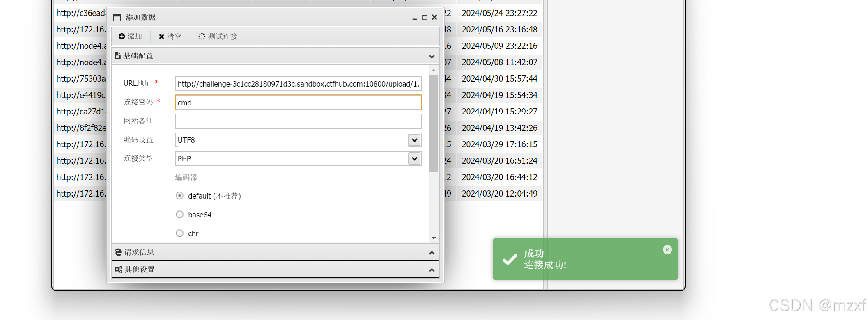Dismiss the 连接成功 success notification
Image resolution: width=868 pixels, height=320 pixels.
tap(667, 249)
